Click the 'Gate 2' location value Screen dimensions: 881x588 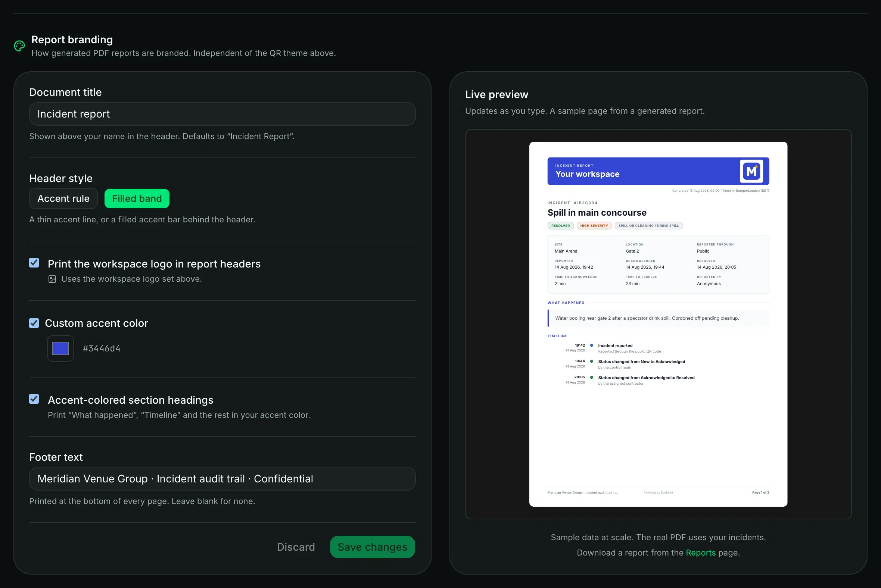pos(632,251)
